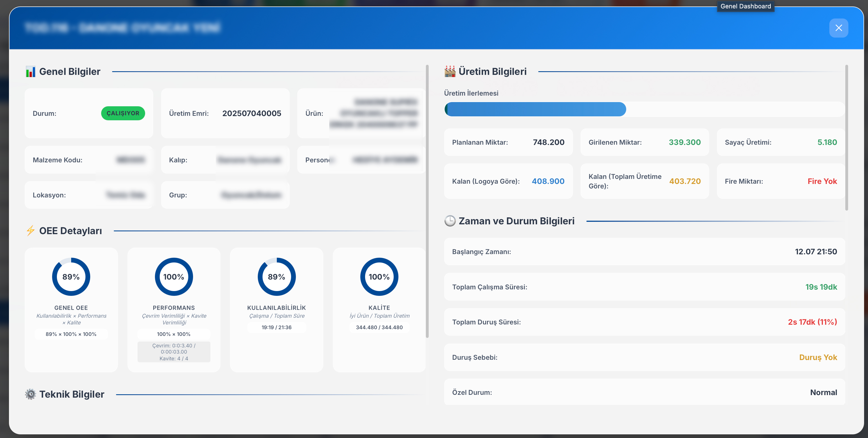Viewport: 868px width, 438px height.
Task: Click the lightning bolt icon beside OEE Detayları
Action: coord(30,230)
